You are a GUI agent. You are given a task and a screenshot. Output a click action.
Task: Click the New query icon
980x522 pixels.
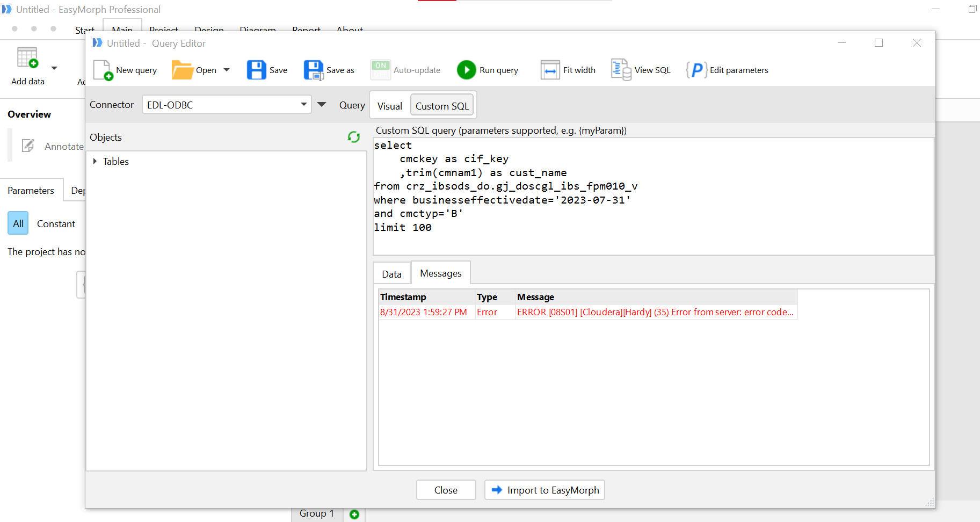pos(103,70)
